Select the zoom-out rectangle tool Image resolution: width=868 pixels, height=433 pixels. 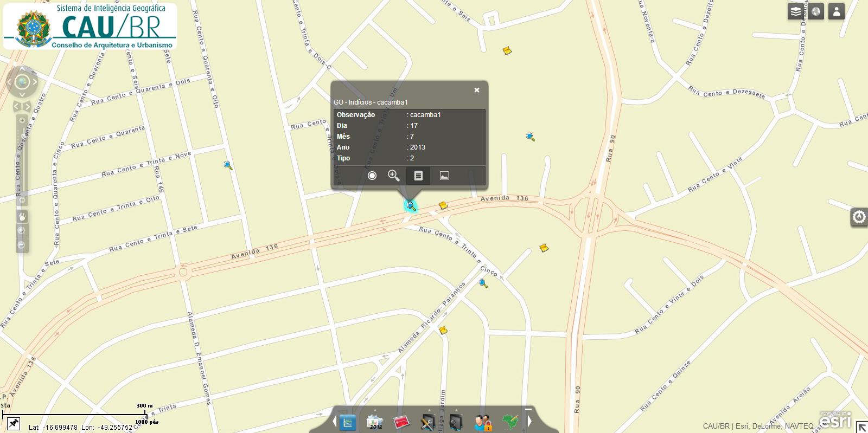(22, 245)
